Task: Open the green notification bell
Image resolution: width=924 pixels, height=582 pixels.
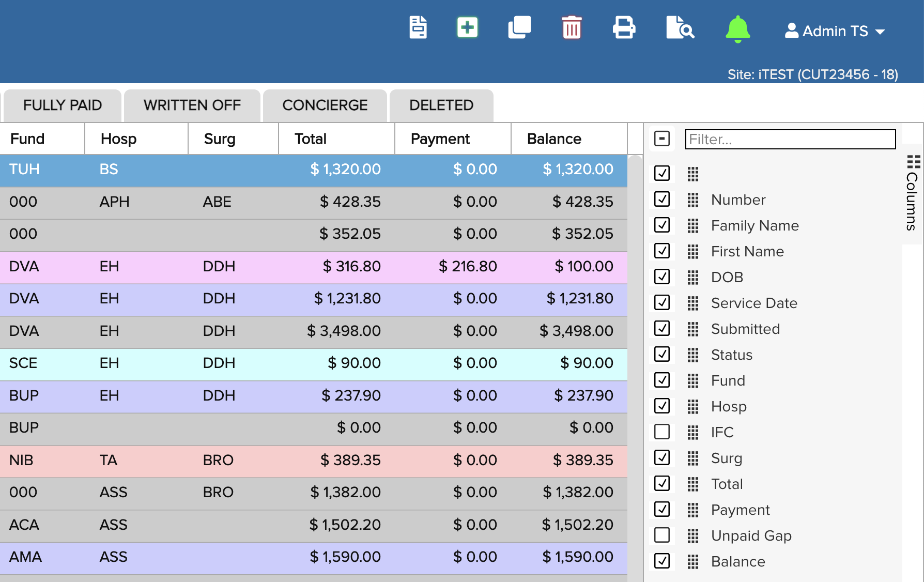Action: click(737, 29)
